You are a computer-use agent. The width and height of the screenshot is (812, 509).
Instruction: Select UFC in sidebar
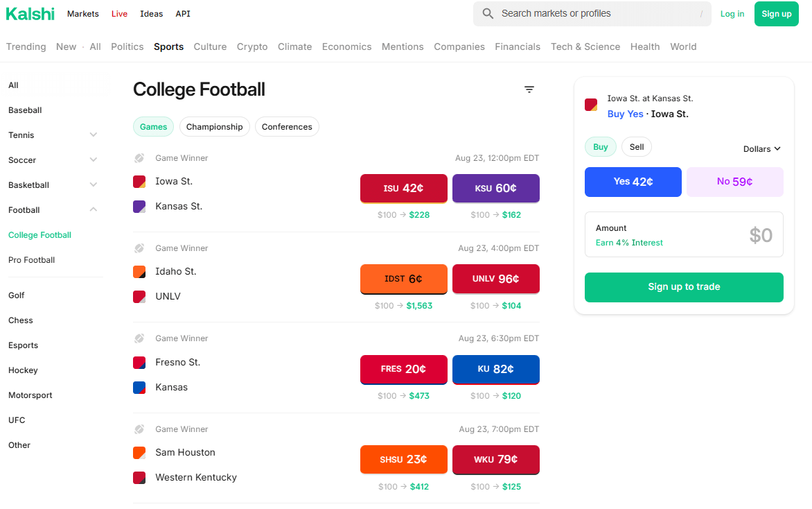(17, 420)
